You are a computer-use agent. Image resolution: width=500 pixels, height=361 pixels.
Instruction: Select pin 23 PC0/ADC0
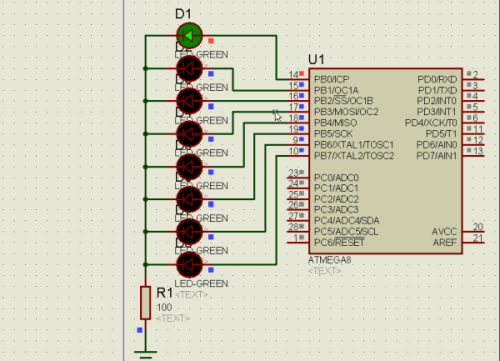pos(298,178)
